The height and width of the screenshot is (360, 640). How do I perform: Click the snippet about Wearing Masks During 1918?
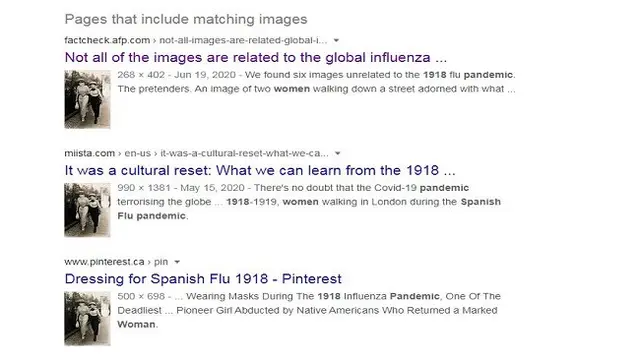pyautogui.click(x=309, y=310)
